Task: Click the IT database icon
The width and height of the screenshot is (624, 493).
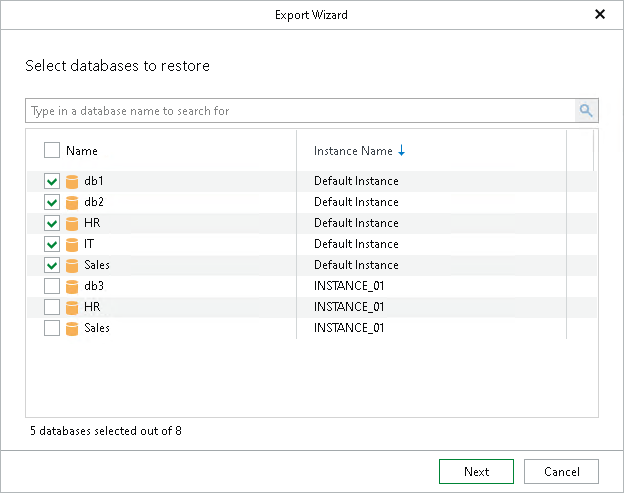Action: (x=72, y=244)
